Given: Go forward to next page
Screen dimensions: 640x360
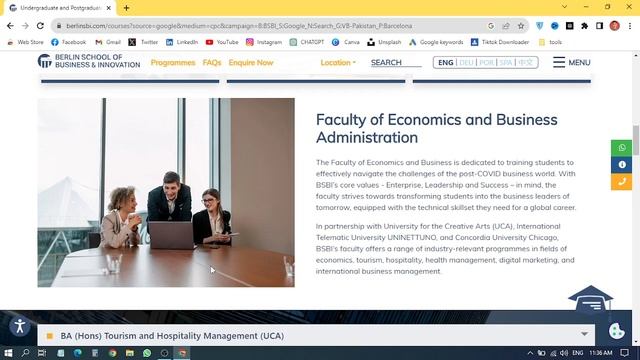Looking at the screenshot, I should [x=25, y=26].
